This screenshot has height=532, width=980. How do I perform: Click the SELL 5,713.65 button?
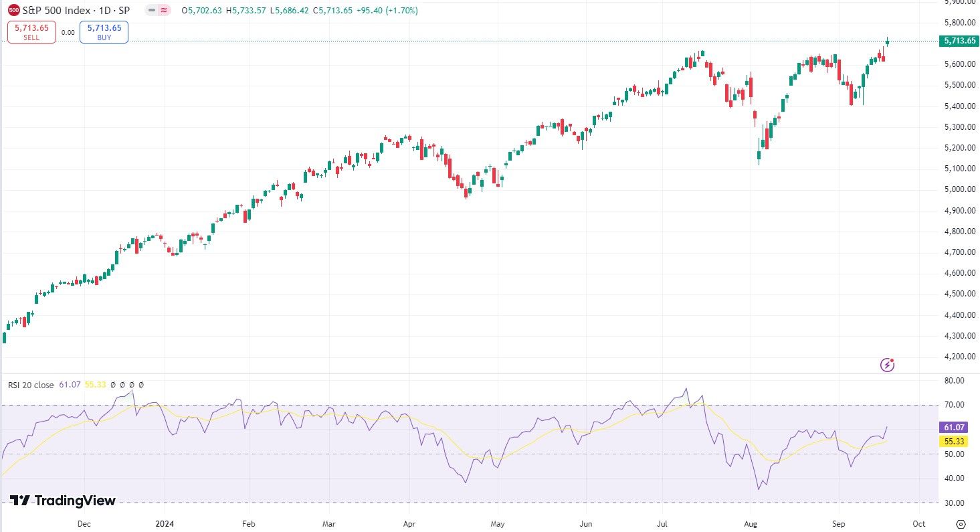(x=31, y=31)
